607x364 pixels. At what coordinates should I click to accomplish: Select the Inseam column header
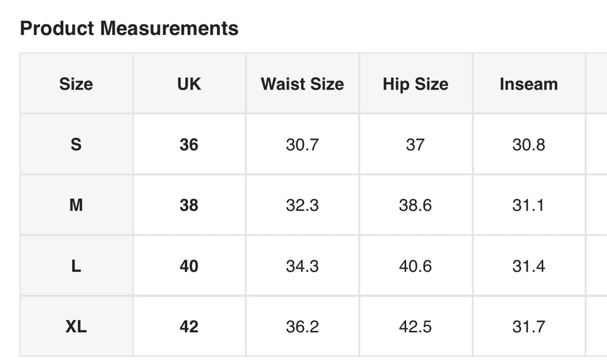point(529,84)
